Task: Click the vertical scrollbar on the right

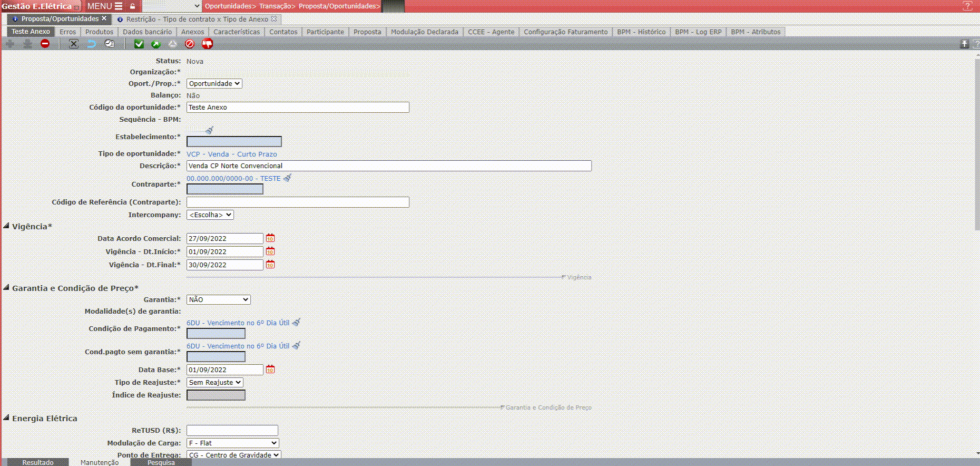Action: tap(977, 142)
